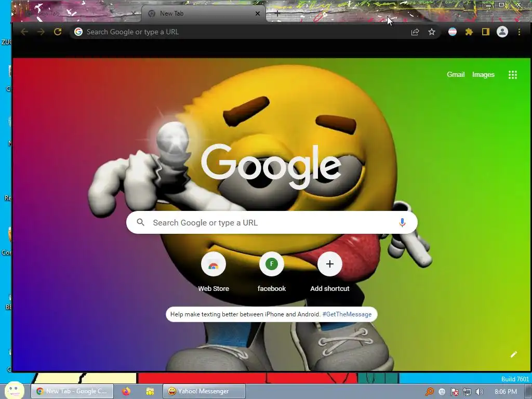Click the 8:06 PM clock

click(506, 392)
